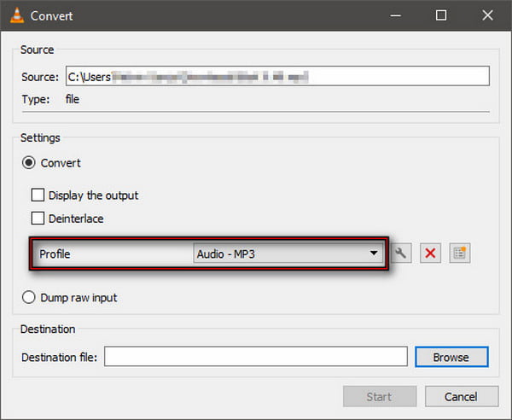
Task: Click the 'file' type value text
Action: coord(73,99)
